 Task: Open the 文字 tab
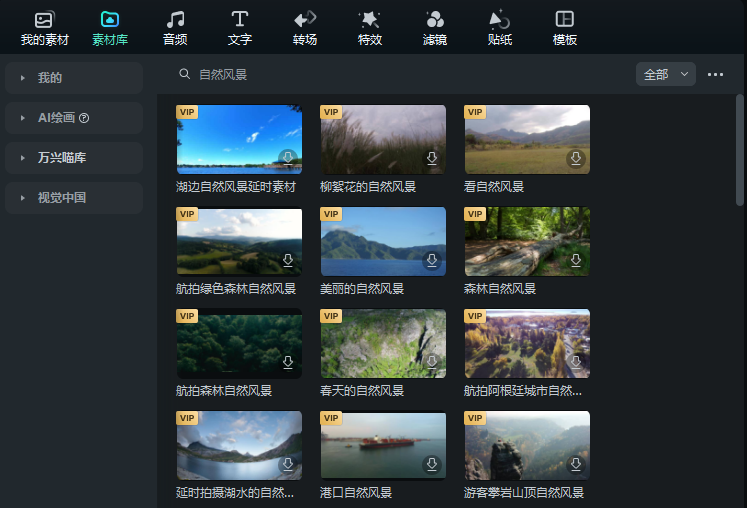point(240,29)
